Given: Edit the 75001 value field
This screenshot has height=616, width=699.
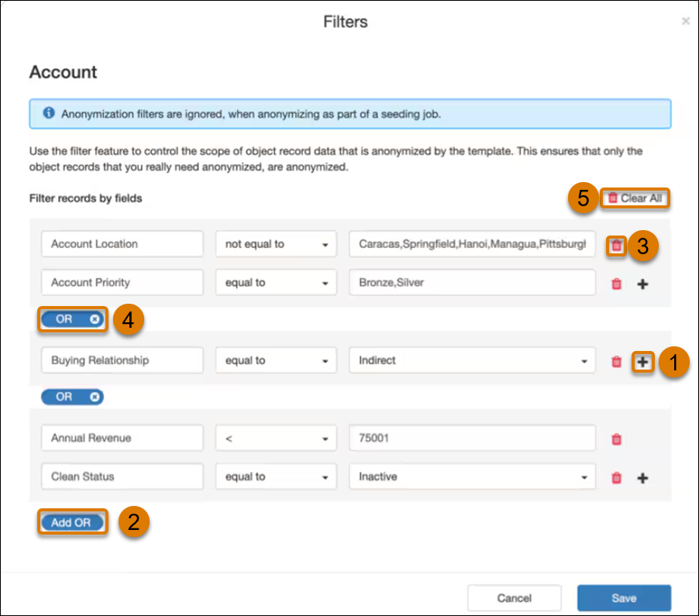Looking at the screenshot, I should 472,438.
